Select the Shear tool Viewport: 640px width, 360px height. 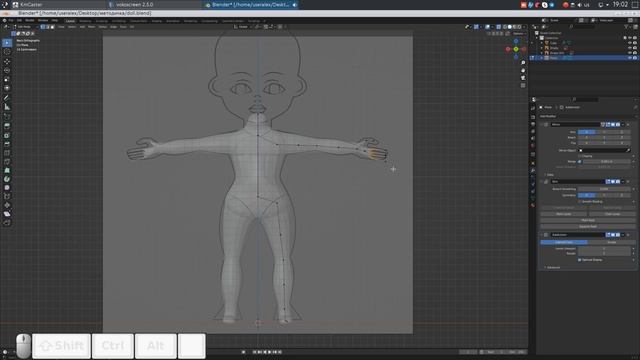click(x=7, y=213)
